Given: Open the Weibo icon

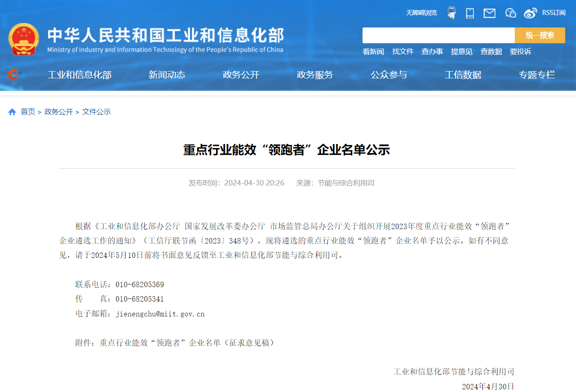Looking at the screenshot, I should [530, 13].
